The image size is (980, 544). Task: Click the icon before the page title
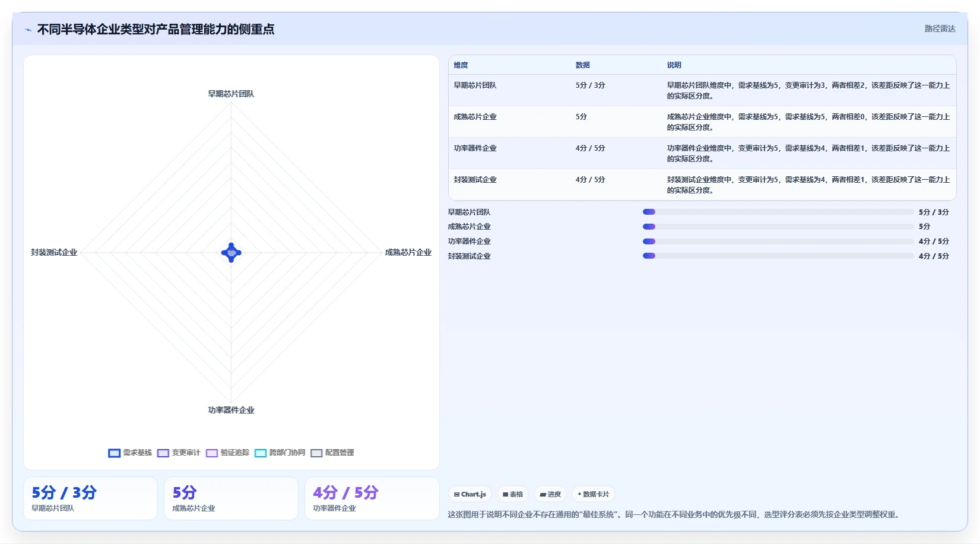click(x=28, y=30)
